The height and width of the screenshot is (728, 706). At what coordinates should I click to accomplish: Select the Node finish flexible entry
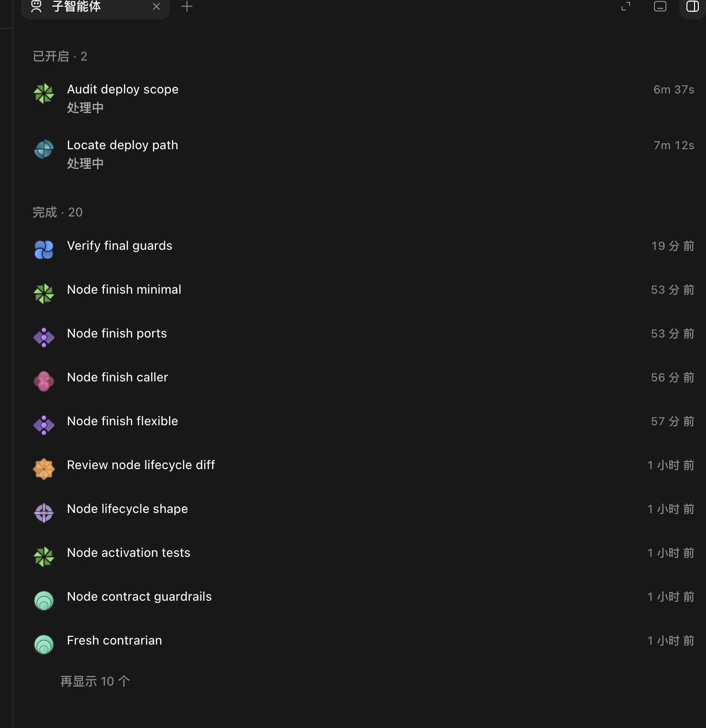363,421
